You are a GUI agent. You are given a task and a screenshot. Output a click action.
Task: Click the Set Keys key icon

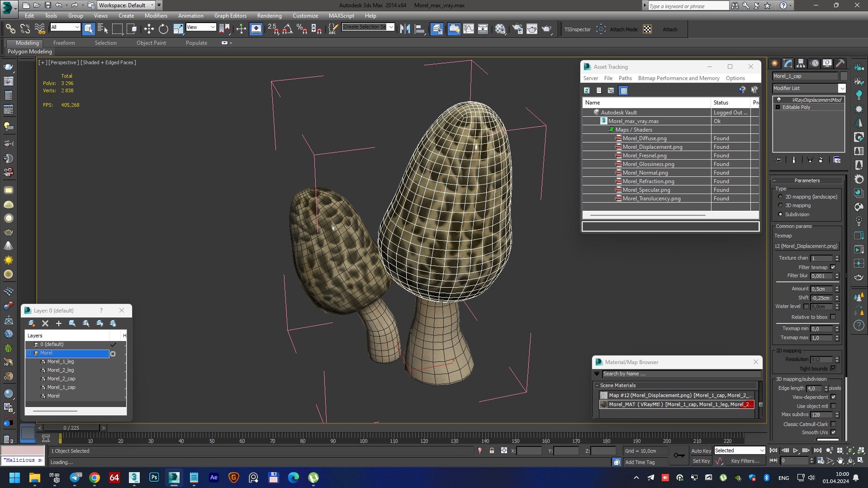pos(679,455)
